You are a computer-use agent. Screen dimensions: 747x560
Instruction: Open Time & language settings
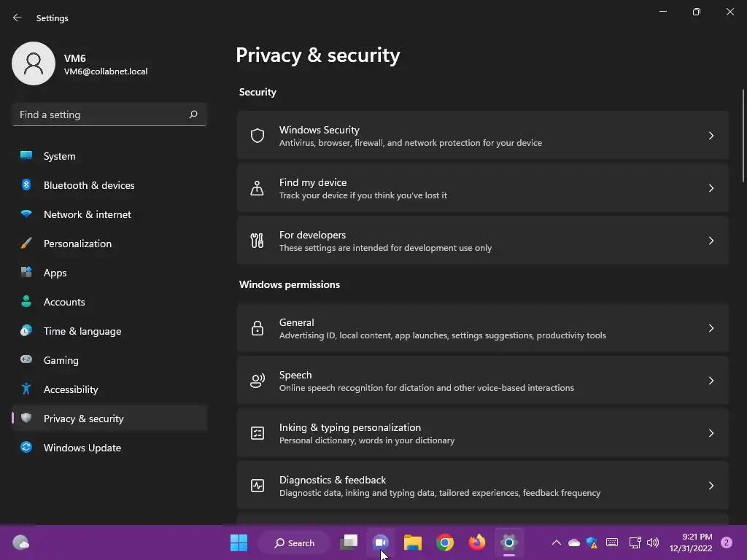pos(109,331)
